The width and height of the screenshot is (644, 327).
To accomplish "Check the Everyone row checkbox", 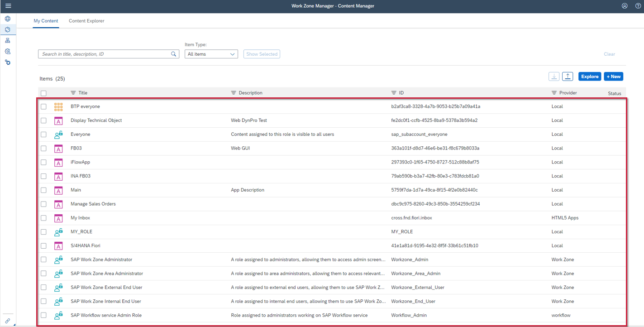I will point(43,135).
